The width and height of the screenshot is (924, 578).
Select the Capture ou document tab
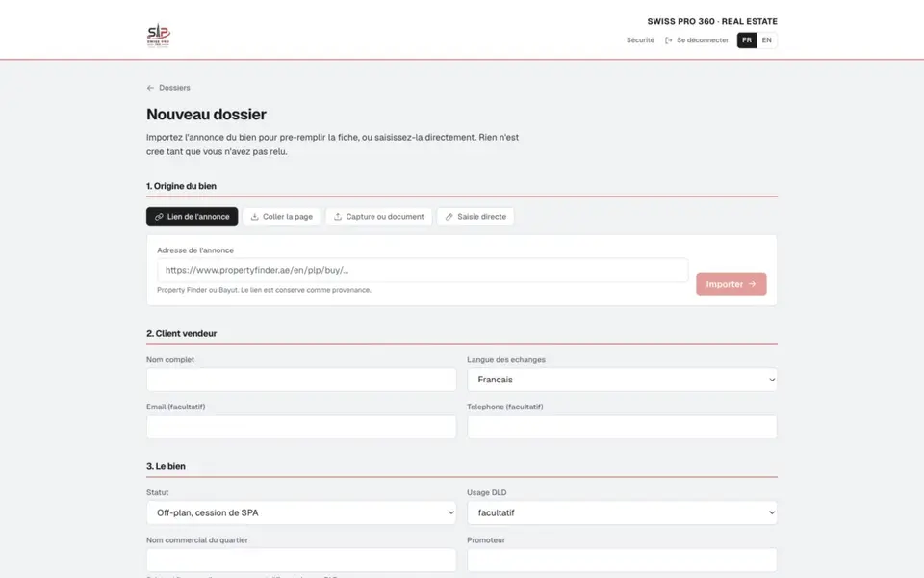tap(379, 217)
